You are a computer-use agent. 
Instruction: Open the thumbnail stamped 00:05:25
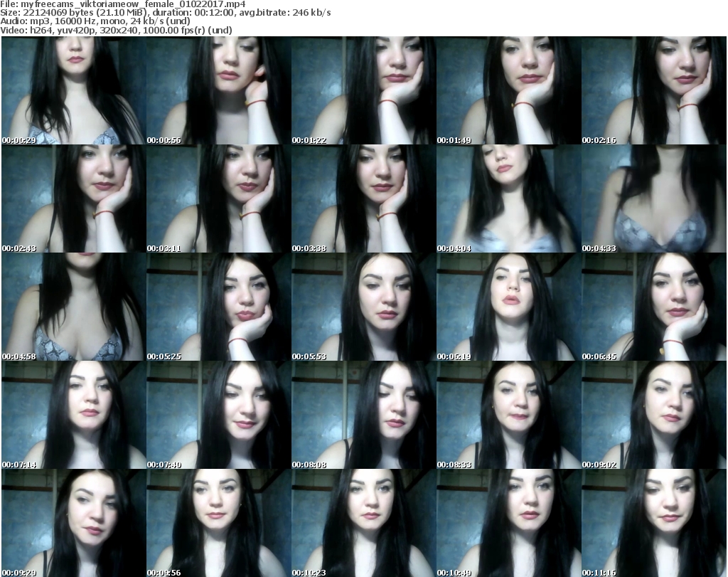coord(219,307)
